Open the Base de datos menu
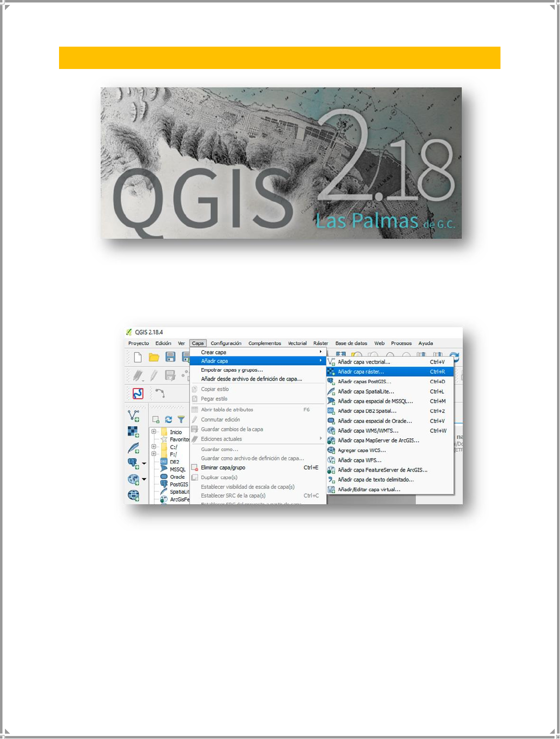 click(351, 343)
